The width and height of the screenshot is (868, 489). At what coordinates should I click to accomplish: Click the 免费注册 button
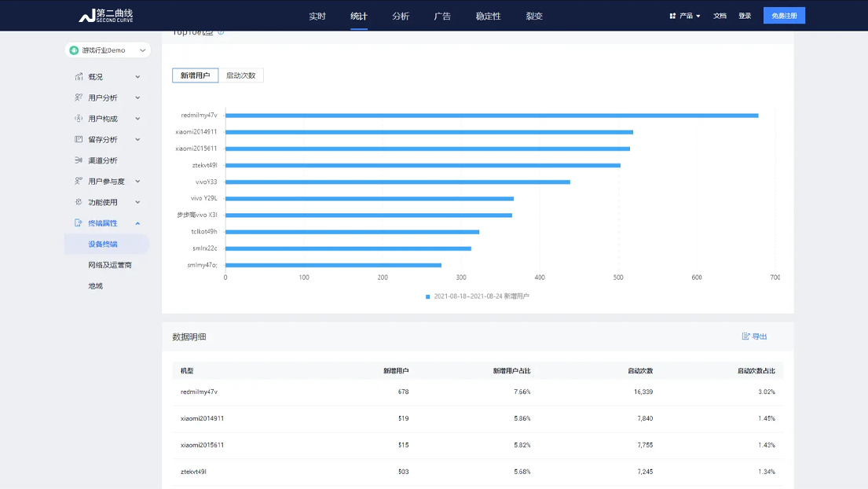(783, 16)
